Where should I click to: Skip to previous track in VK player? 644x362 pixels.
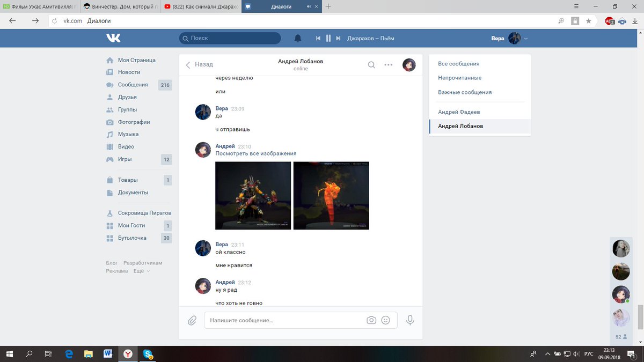(318, 39)
